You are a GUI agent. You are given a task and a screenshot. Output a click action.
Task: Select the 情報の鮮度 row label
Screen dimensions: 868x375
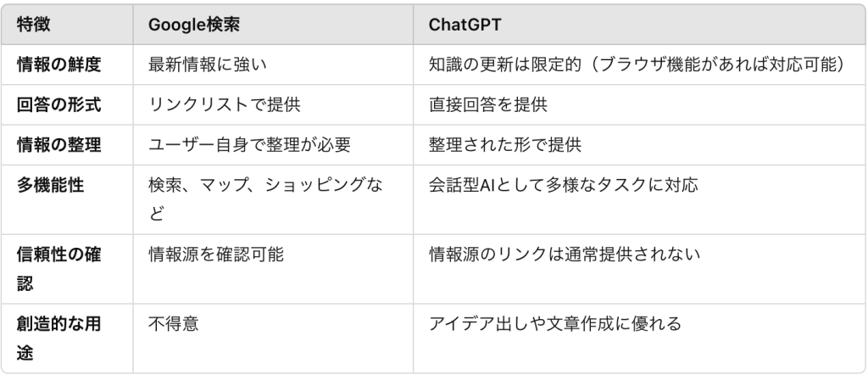(x=58, y=64)
